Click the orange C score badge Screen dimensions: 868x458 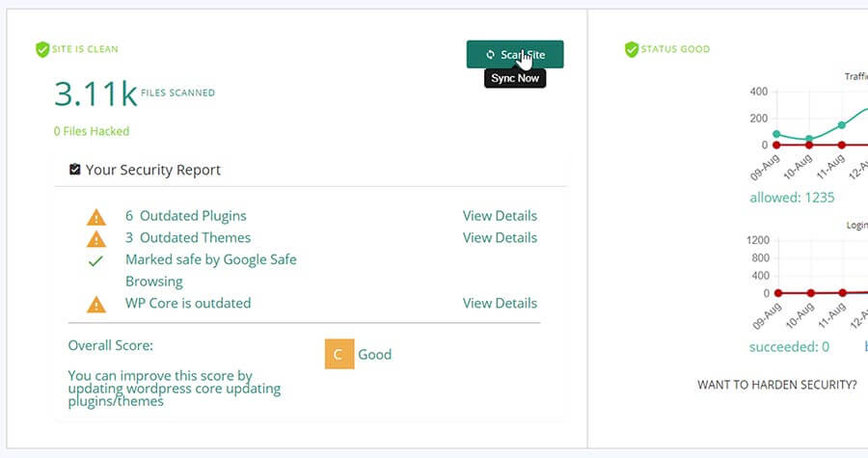click(338, 354)
